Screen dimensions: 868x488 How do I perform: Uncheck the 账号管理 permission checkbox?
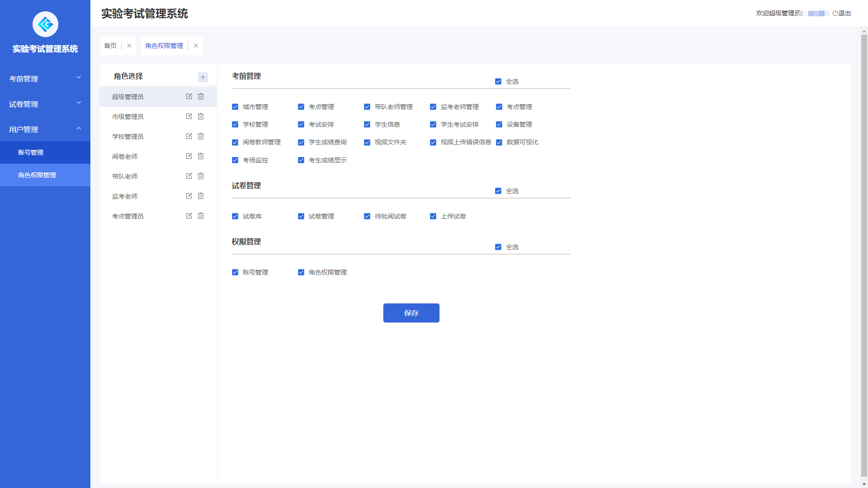point(235,272)
